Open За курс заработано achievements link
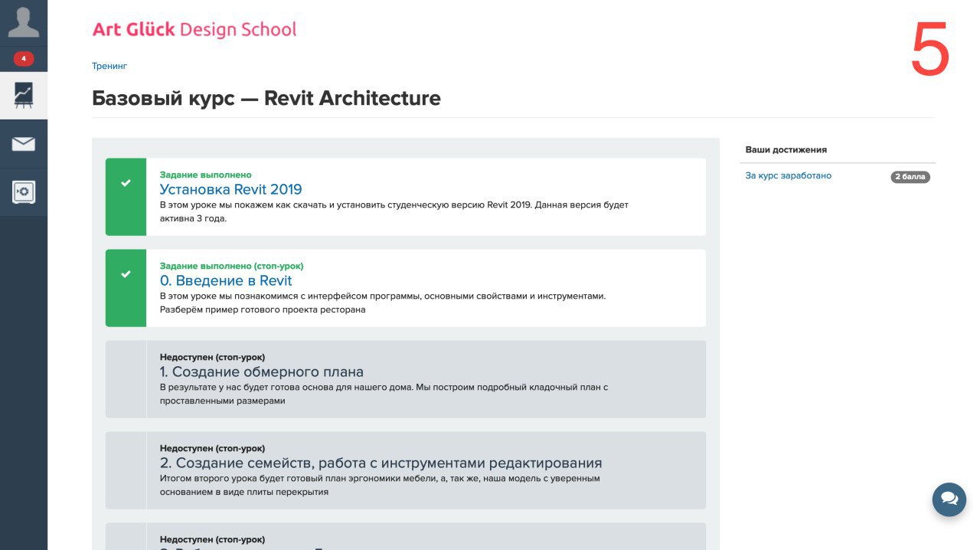The width and height of the screenshot is (980, 550). [x=789, y=175]
